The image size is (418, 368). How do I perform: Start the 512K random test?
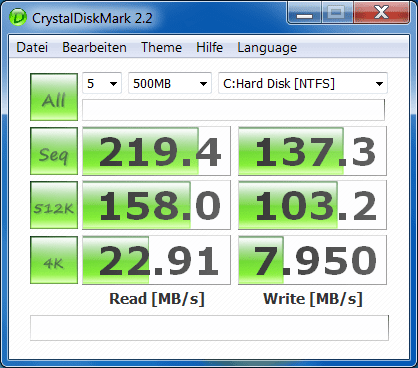(x=54, y=205)
